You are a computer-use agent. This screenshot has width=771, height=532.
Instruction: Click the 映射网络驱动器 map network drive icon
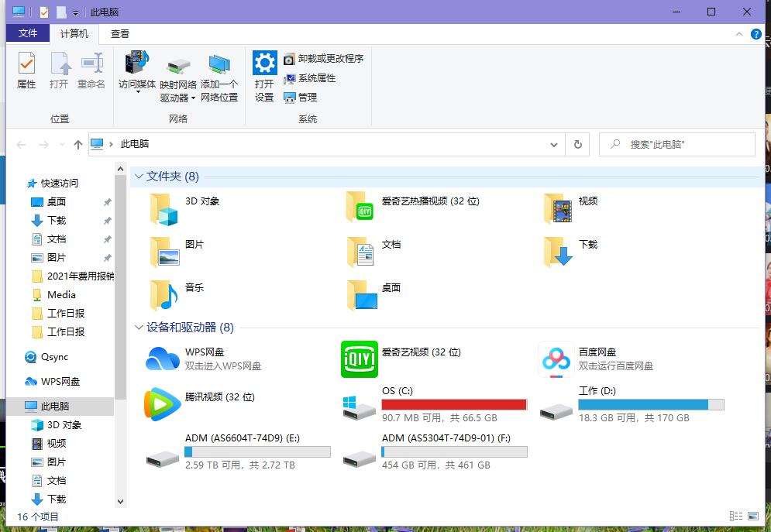pyautogui.click(x=178, y=67)
